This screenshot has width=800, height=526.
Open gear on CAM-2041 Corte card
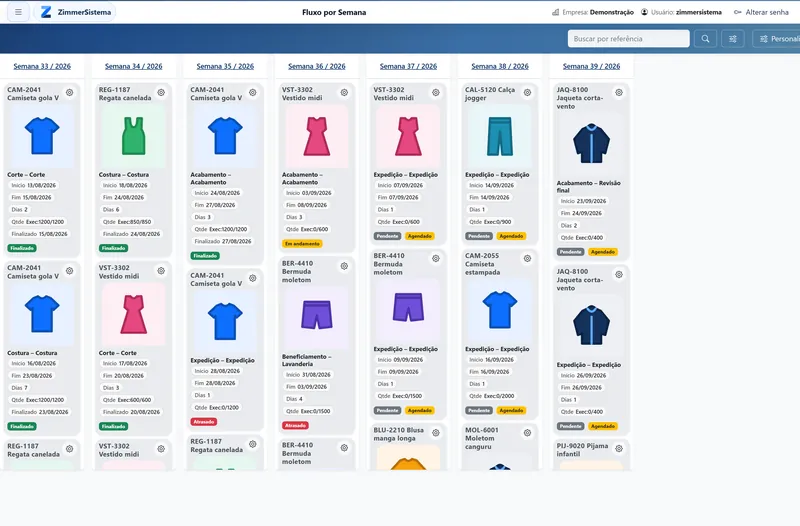coord(69,92)
